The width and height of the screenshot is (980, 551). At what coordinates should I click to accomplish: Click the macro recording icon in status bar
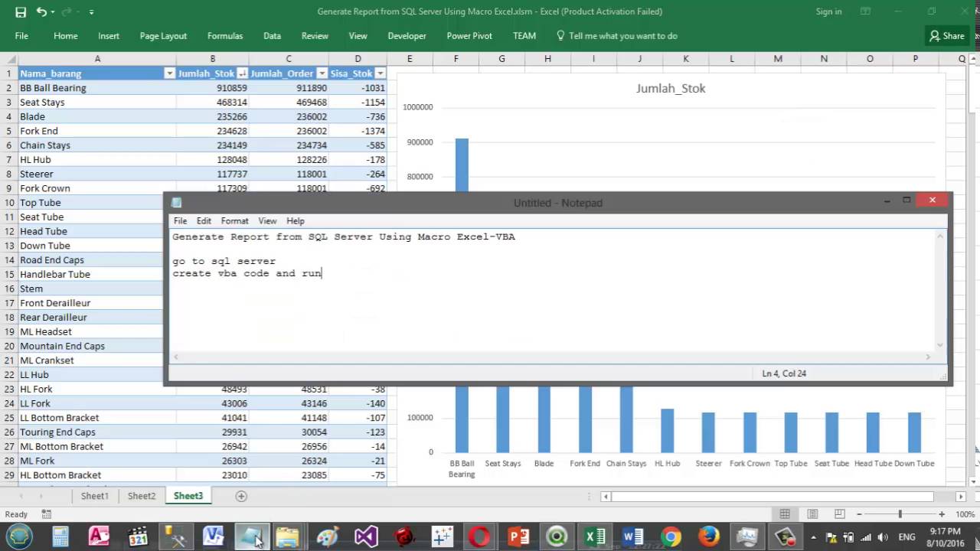click(x=46, y=514)
